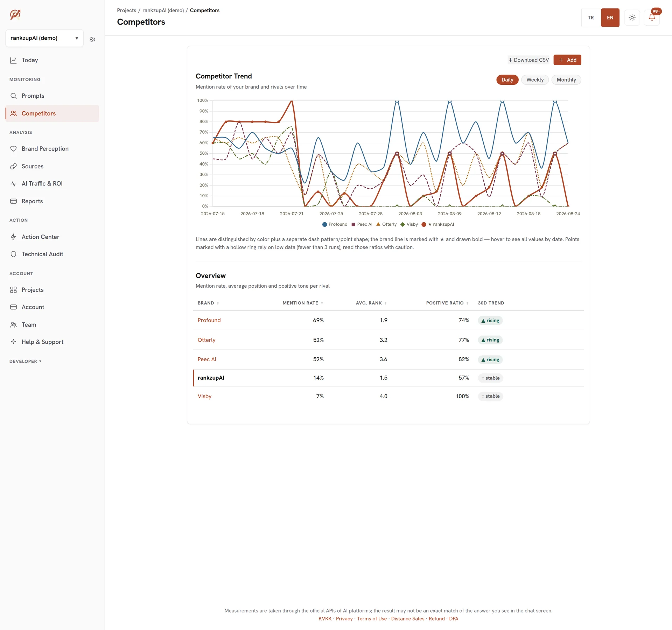Open Peec AI brand link in table

[207, 359]
